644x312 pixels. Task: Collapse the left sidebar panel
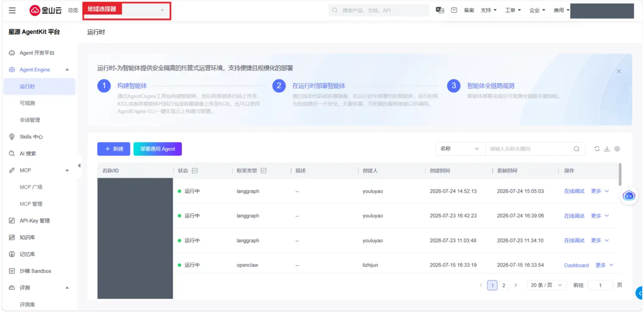(79, 165)
